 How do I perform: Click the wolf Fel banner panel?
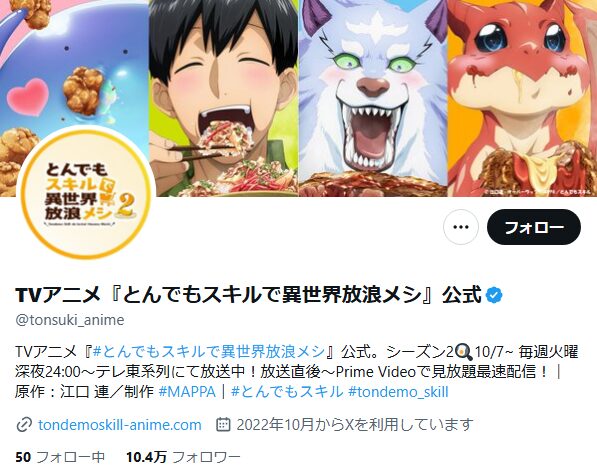373,98
